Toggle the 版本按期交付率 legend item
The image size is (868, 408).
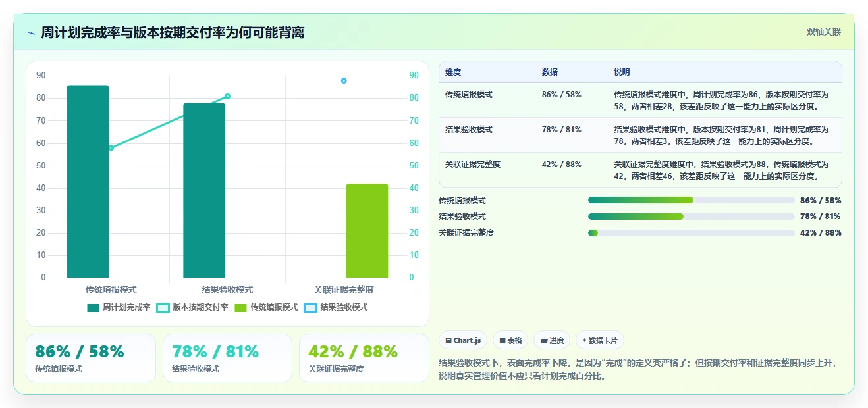click(192, 307)
